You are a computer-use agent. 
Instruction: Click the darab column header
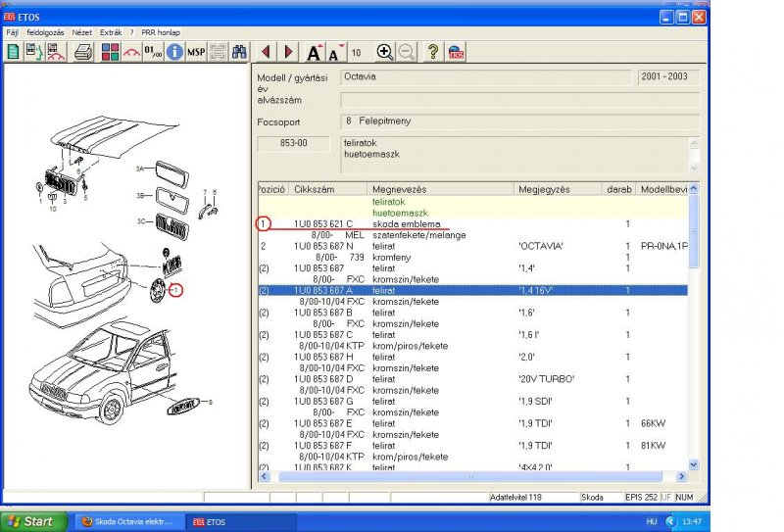coord(618,189)
